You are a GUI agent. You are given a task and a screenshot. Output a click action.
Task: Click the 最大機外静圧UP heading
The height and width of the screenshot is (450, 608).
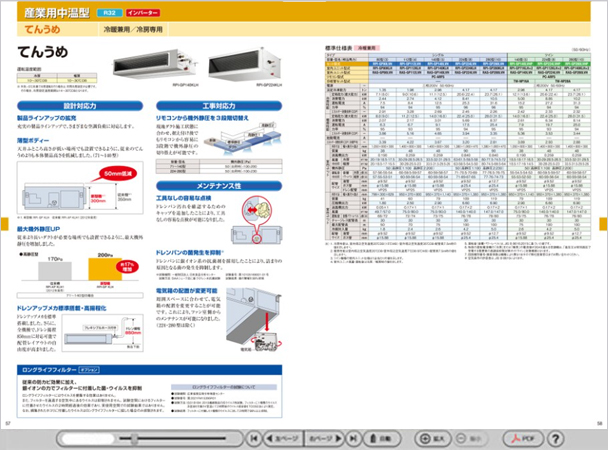38,229
